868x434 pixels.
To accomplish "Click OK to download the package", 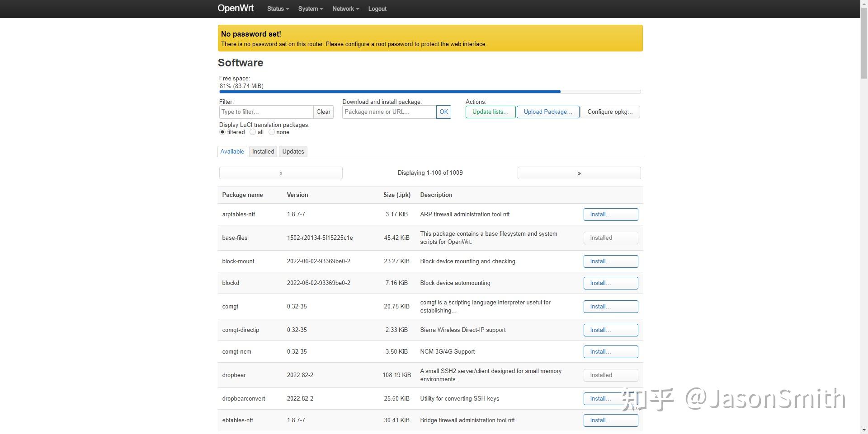I will [x=443, y=112].
